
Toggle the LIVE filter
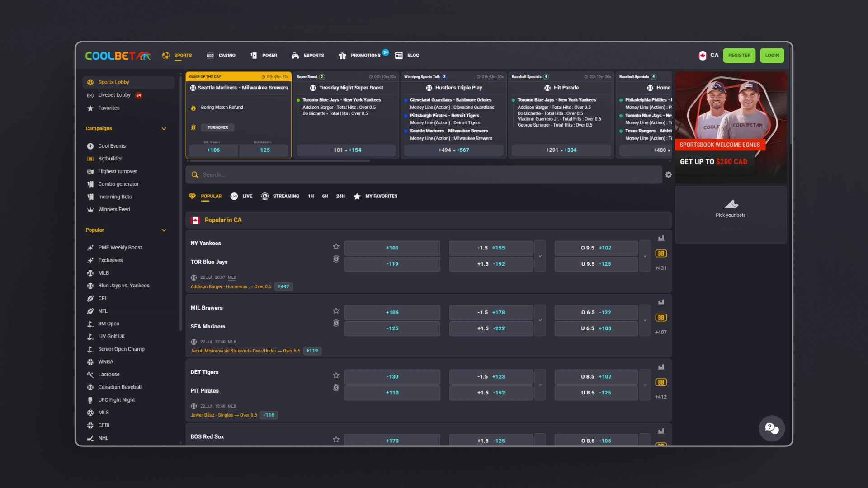pos(241,196)
